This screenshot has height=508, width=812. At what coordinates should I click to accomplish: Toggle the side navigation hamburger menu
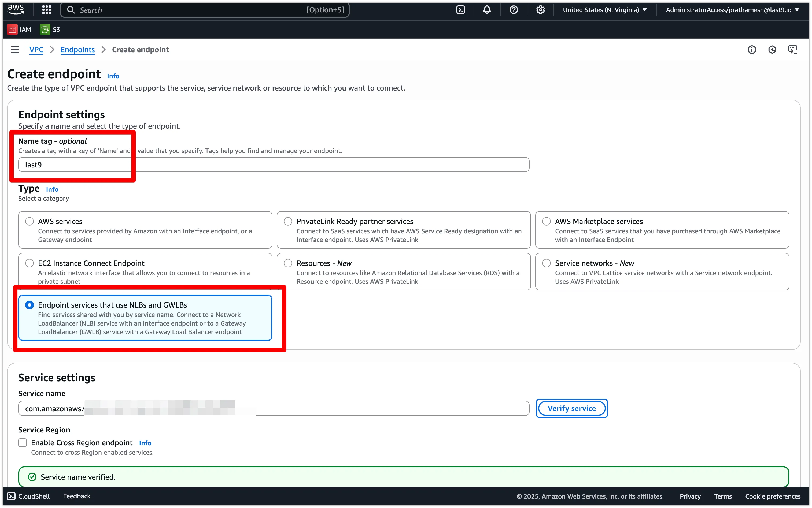(15, 50)
